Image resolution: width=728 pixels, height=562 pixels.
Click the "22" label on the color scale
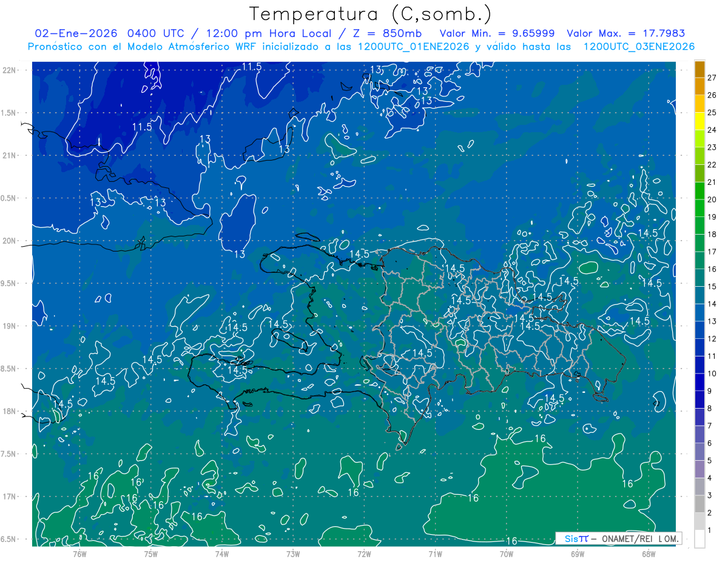pos(712,165)
